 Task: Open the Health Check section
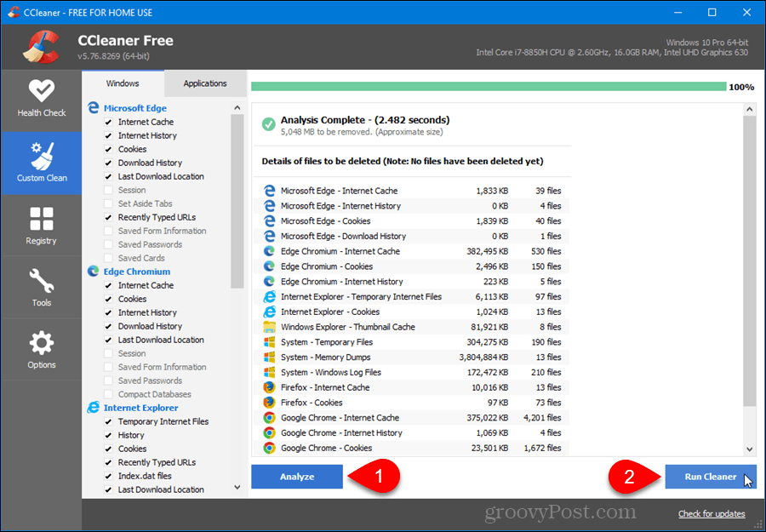tap(42, 100)
